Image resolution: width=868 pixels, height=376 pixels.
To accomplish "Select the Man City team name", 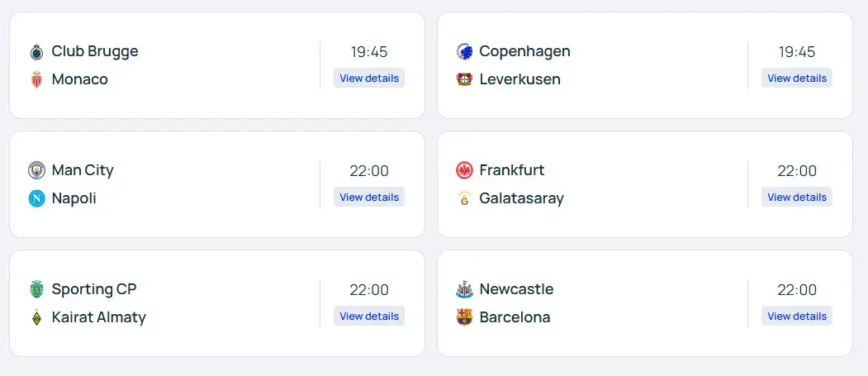I will [83, 170].
